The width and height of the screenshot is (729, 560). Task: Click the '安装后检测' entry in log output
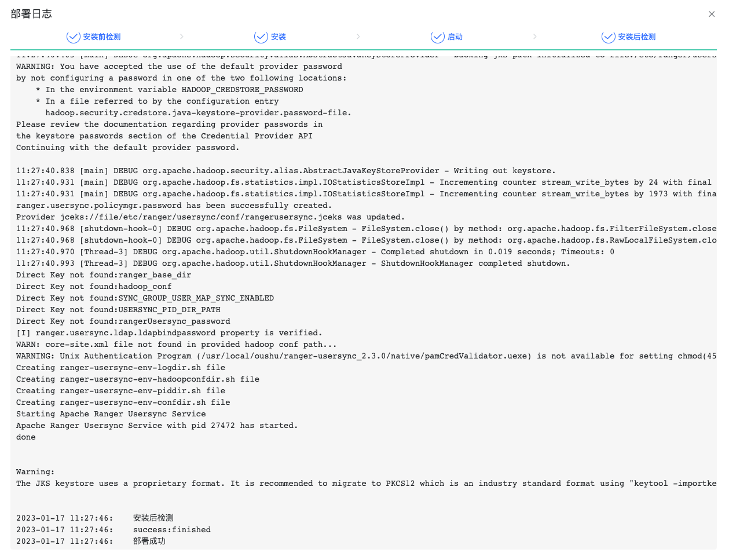(x=95, y=518)
